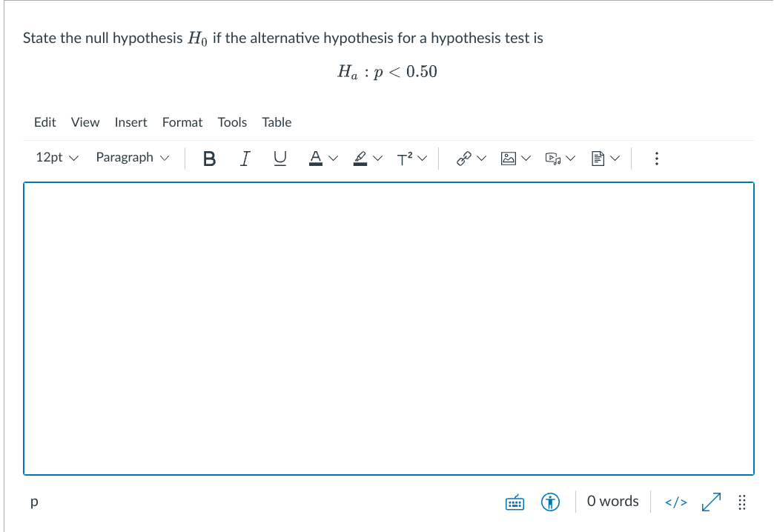Toggle fullscreen mode for the editor
This screenshot has width=774, height=532.
710,502
